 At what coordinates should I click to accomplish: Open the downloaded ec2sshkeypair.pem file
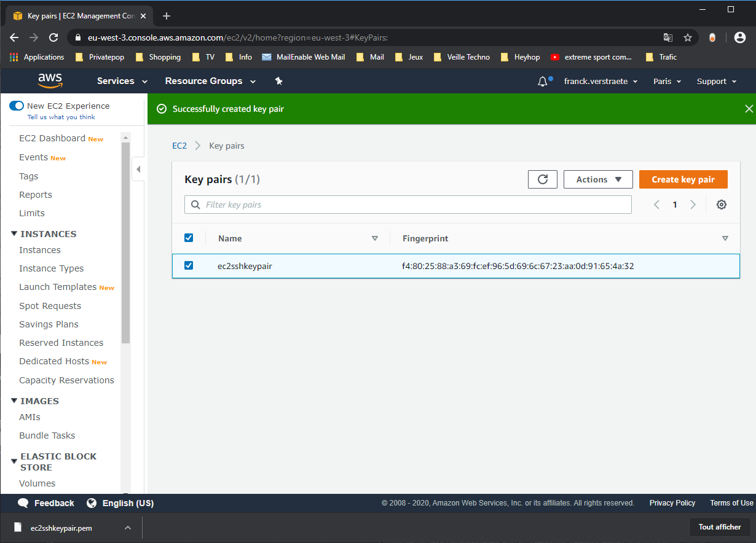pyautogui.click(x=61, y=528)
